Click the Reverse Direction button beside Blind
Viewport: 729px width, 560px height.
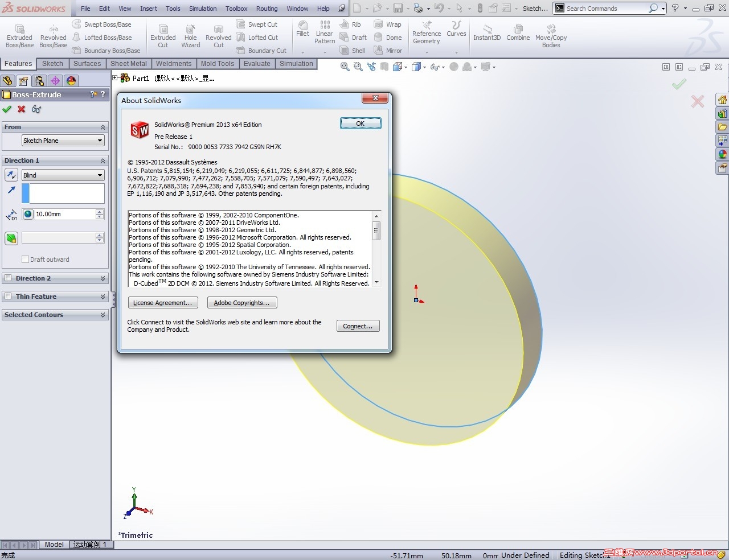[x=11, y=175]
